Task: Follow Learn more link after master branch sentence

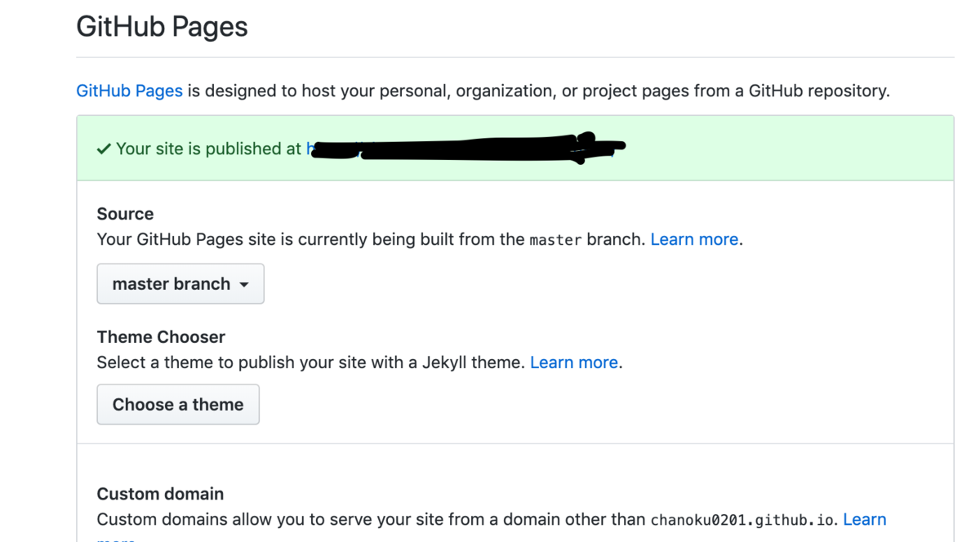Action: tap(694, 239)
